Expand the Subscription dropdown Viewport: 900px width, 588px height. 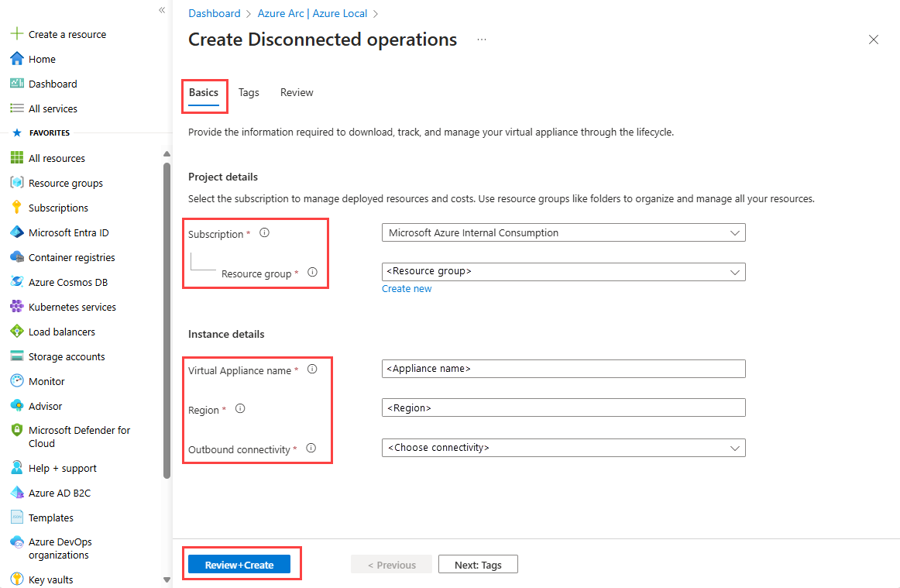[563, 232]
